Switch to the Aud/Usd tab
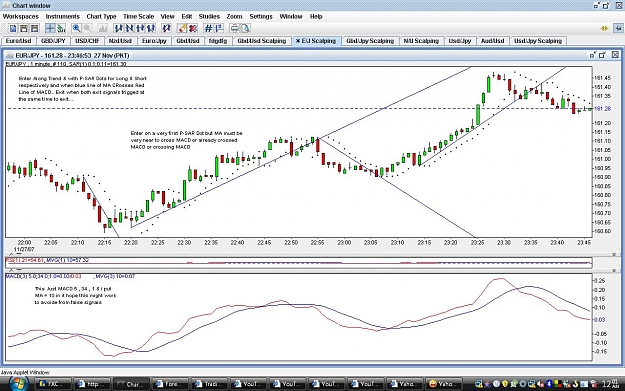This screenshot has height=391, width=625. (493, 41)
